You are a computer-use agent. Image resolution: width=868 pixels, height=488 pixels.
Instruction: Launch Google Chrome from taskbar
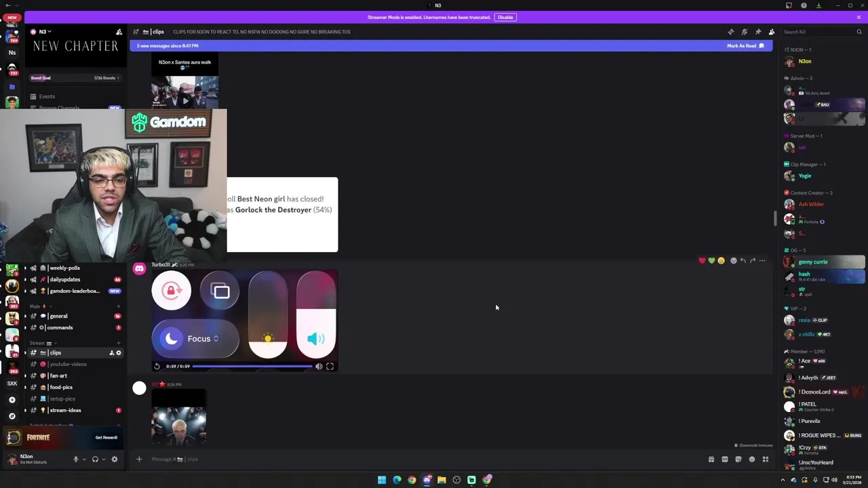[412, 480]
